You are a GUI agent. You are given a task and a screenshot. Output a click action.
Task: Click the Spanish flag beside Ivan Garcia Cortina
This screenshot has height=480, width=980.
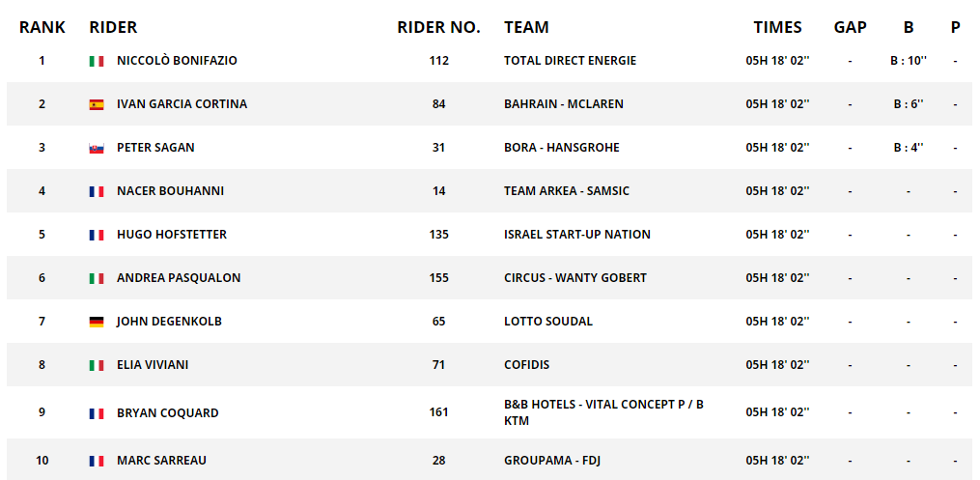tap(97, 104)
